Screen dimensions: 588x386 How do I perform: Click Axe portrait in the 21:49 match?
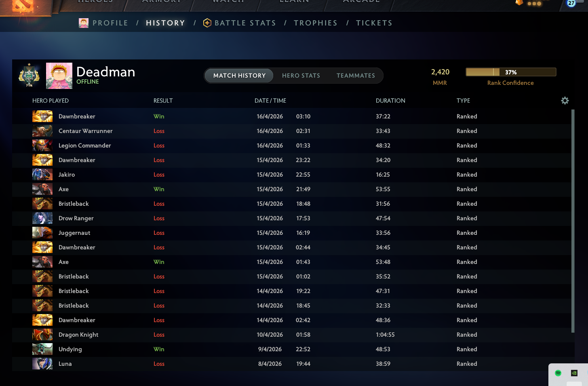coord(42,189)
